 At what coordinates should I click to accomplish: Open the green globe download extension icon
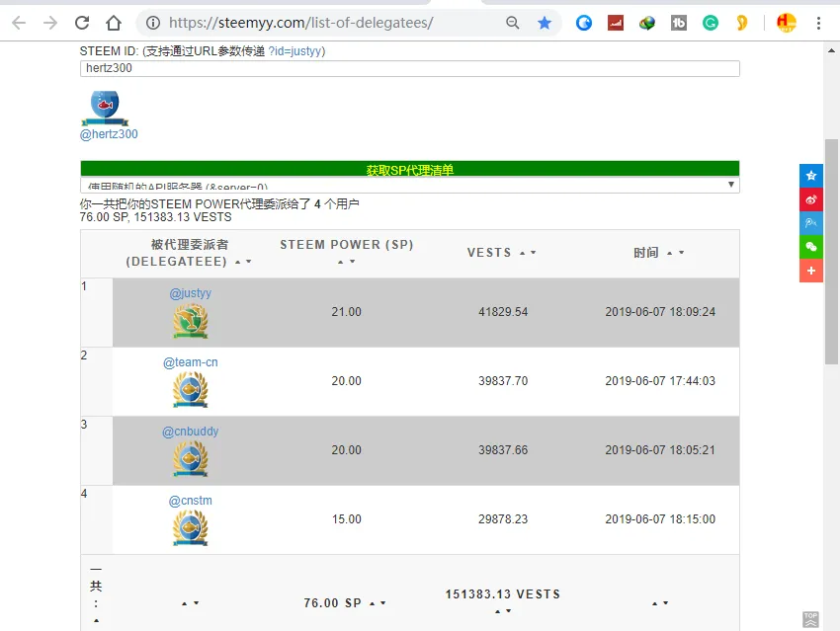(x=647, y=23)
